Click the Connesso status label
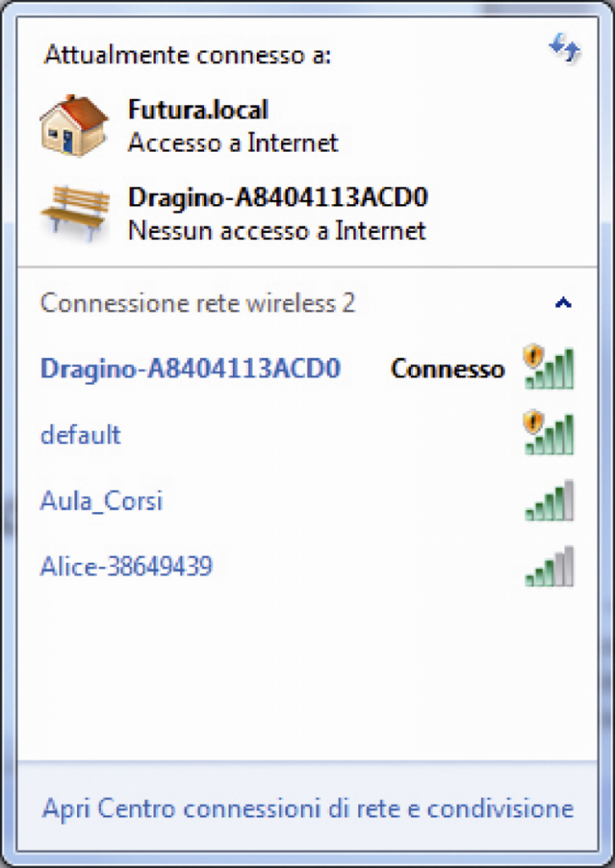 pyautogui.click(x=447, y=369)
